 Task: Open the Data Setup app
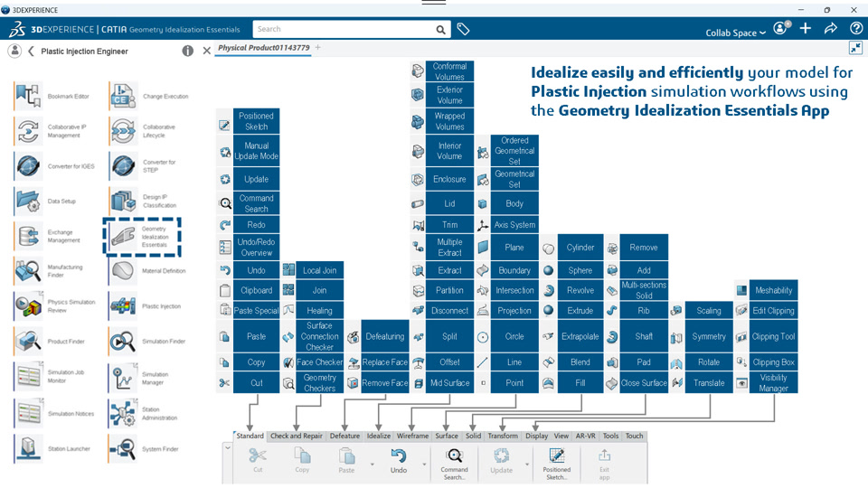pos(28,201)
